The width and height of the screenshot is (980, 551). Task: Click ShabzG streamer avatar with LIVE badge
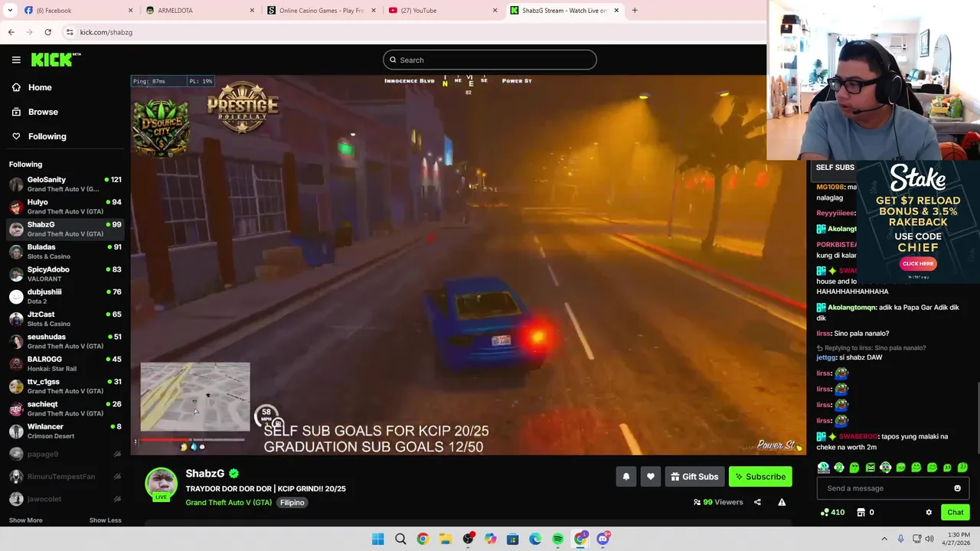(x=161, y=484)
